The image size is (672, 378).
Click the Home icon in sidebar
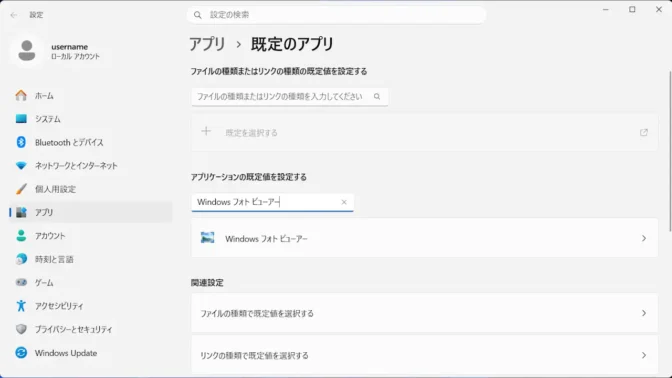click(21, 95)
